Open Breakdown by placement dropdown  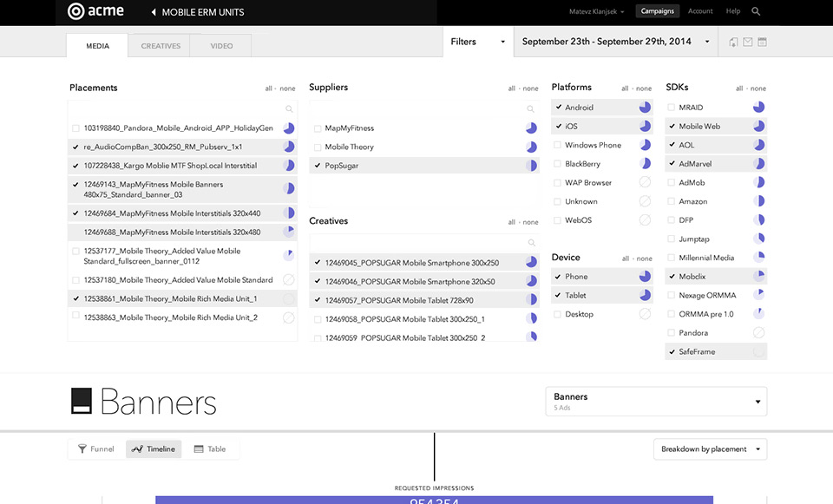coord(711,449)
